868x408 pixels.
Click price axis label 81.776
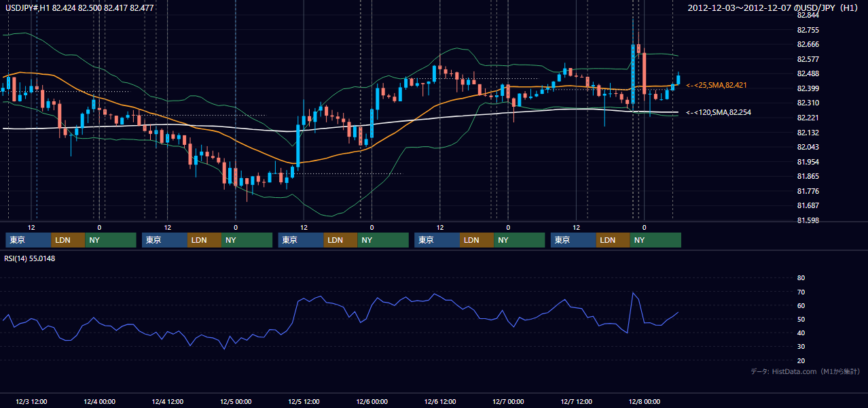[808, 191]
